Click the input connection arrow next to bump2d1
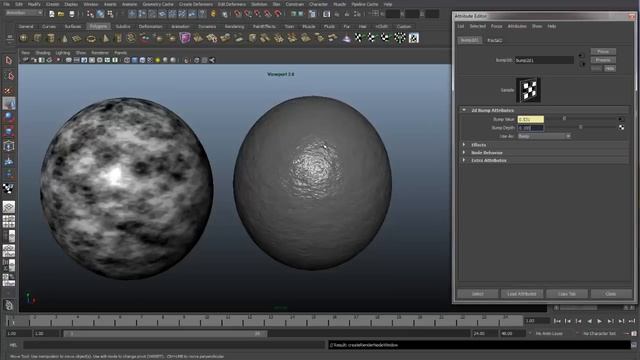The width and height of the screenshot is (640, 360). pos(581,56)
